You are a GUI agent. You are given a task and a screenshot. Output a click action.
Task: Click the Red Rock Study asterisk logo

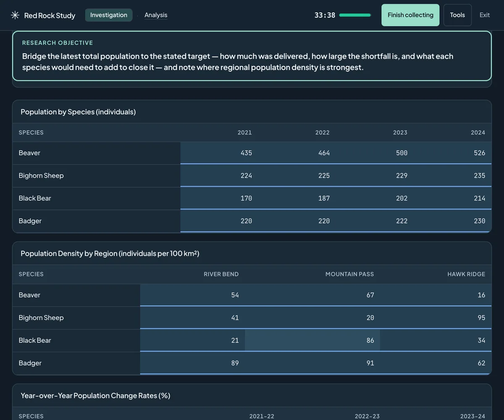tap(15, 15)
